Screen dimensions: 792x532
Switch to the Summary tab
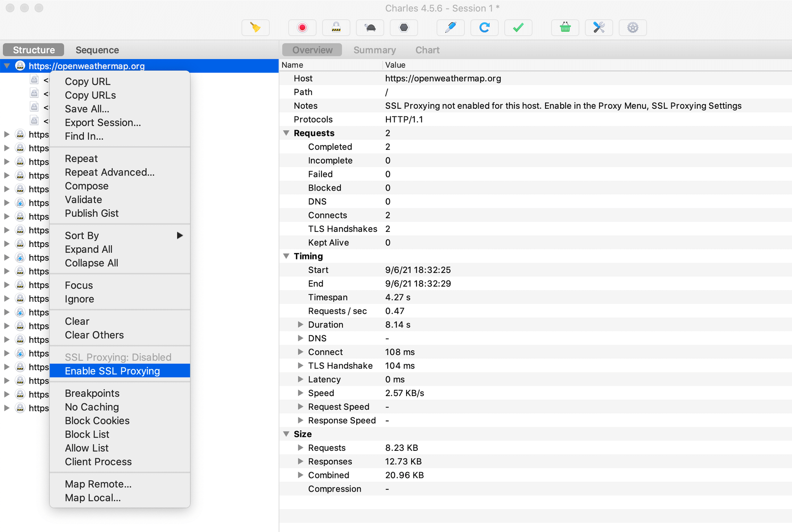click(373, 49)
